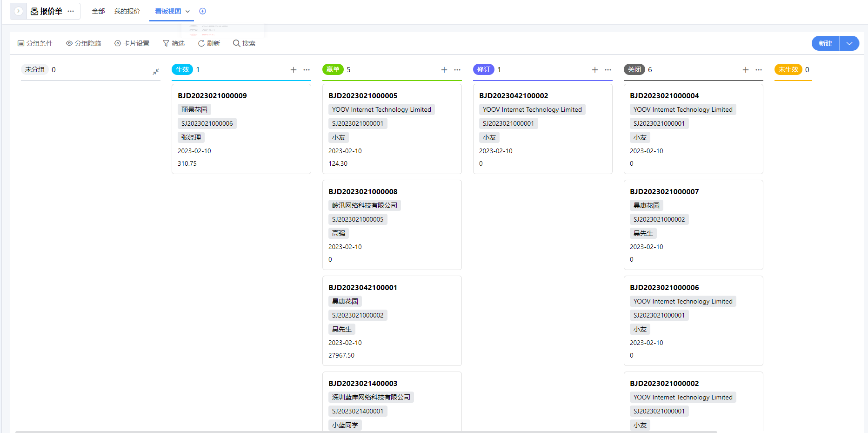Collapse the 未分组 column
This screenshot has height=433, width=868.
tap(156, 71)
